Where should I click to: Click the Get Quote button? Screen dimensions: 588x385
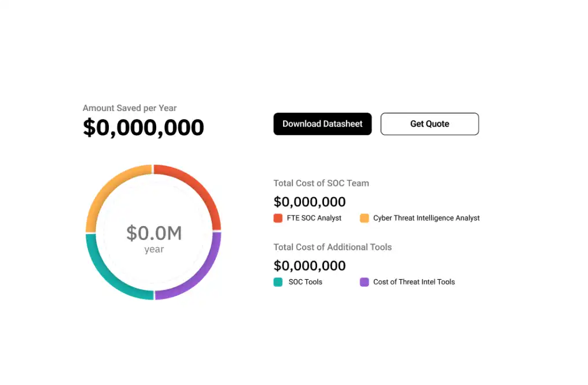pos(429,124)
